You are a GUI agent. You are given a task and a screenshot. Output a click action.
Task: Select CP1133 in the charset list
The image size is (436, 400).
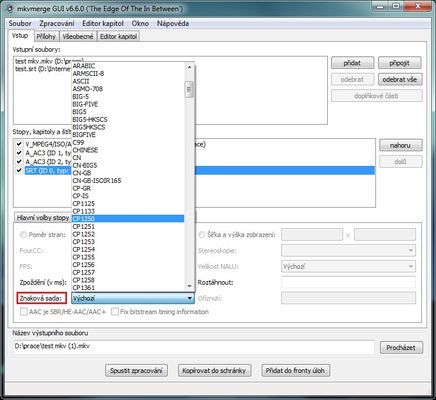128,212
